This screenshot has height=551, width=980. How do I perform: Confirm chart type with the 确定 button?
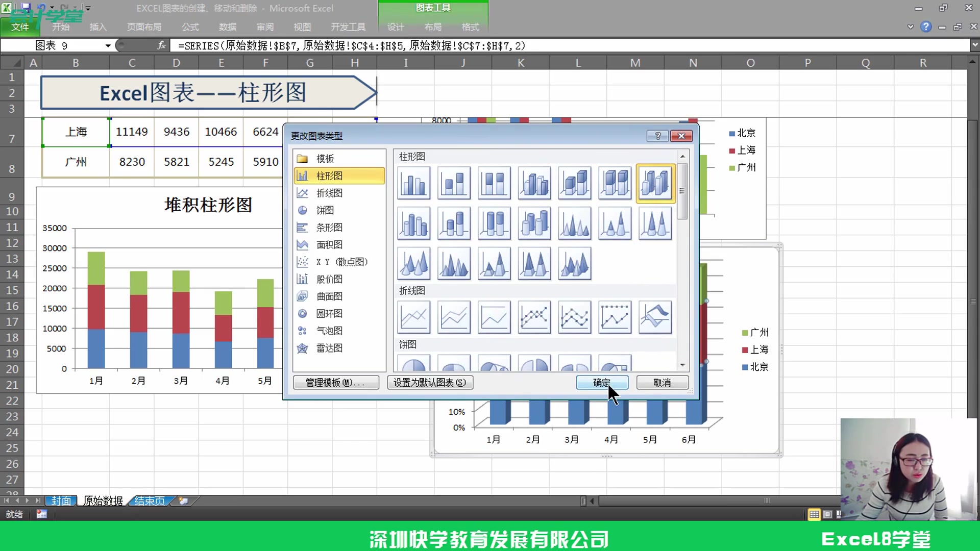pos(602,383)
